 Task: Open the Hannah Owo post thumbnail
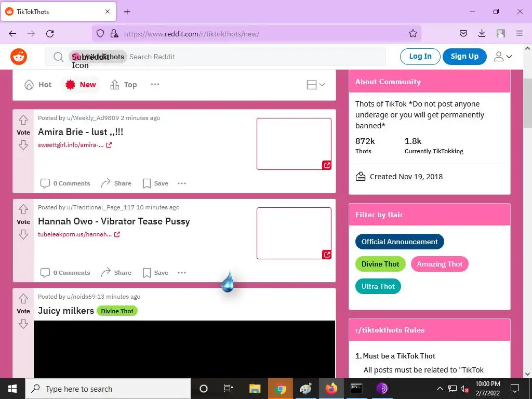[294, 233]
